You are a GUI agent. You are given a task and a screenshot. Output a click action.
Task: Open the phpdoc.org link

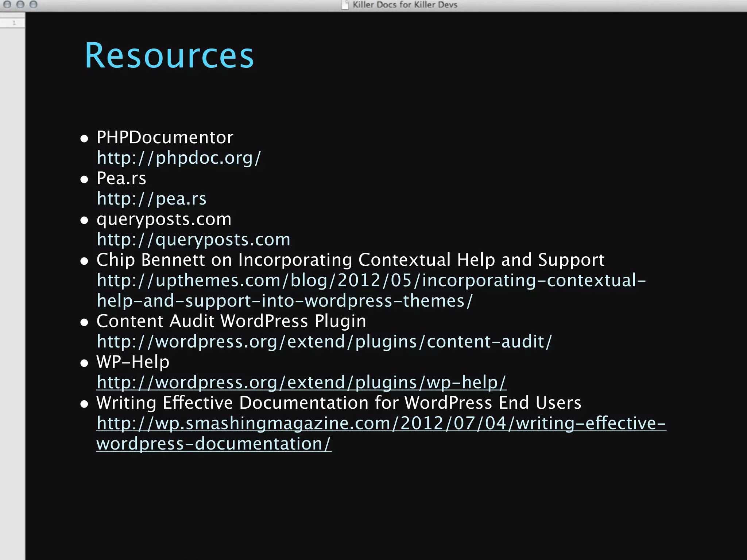tap(179, 158)
